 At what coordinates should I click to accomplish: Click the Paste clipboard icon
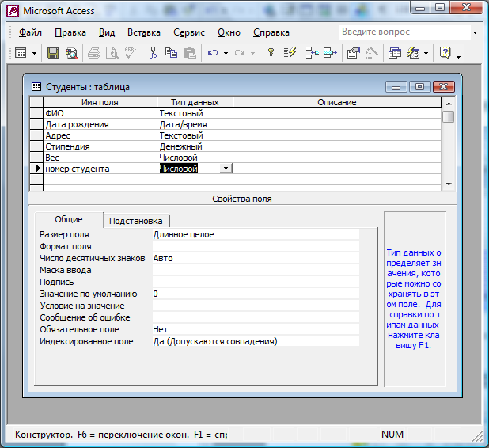pyautogui.click(x=189, y=53)
